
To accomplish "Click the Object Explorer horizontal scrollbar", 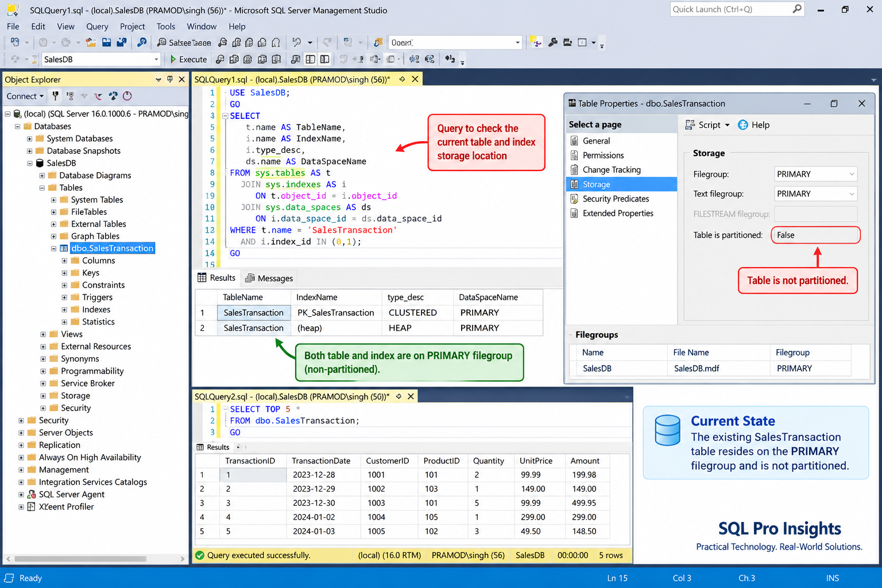I will pos(80,559).
